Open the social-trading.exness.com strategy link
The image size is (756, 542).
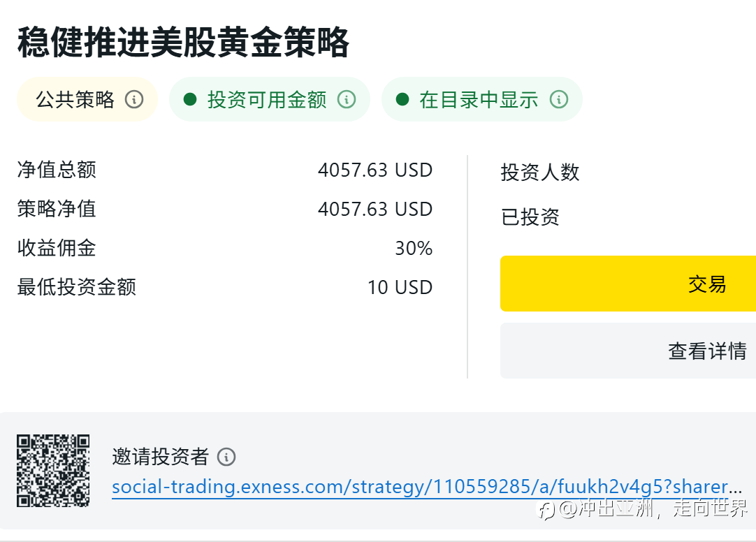click(x=426, y=487)
